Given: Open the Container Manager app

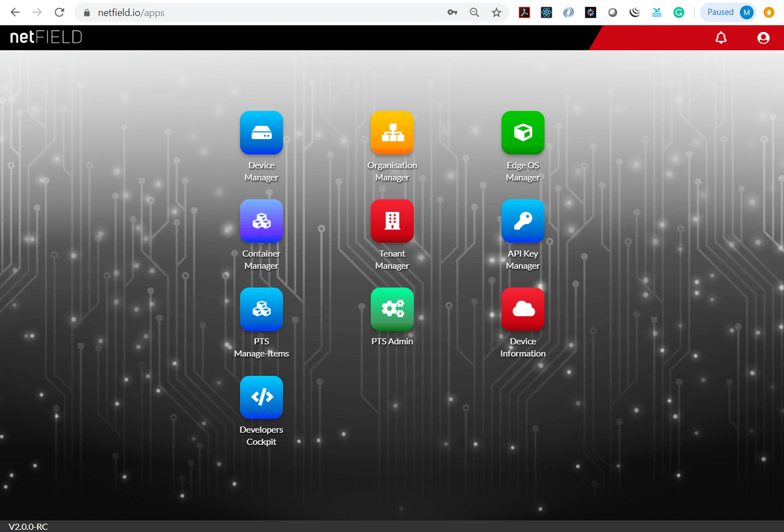Looking at the screenshot, I should [x=262, y=221].
